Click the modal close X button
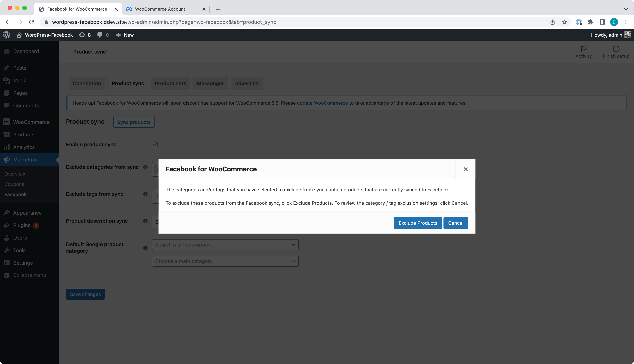 (x=465, y=169)
